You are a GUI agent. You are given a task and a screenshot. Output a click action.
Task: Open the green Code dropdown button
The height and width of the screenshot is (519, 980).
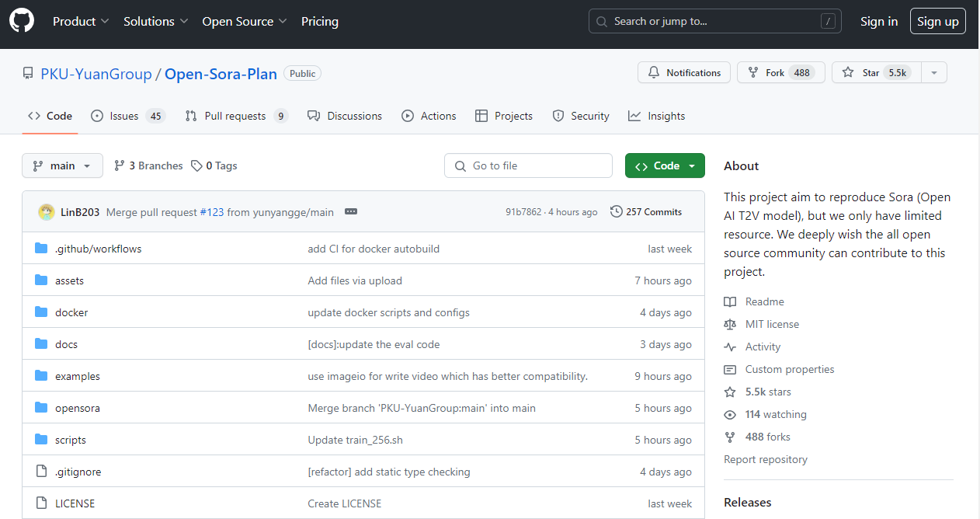point(665,166)
